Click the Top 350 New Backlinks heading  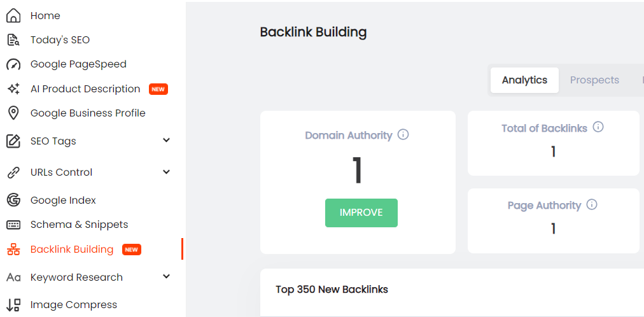click(x=332, y=289)
